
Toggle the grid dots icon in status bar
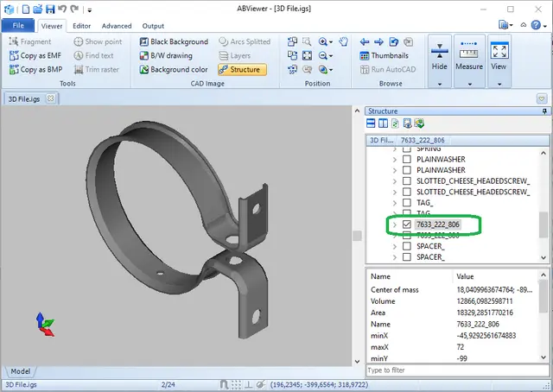(236, 384)
